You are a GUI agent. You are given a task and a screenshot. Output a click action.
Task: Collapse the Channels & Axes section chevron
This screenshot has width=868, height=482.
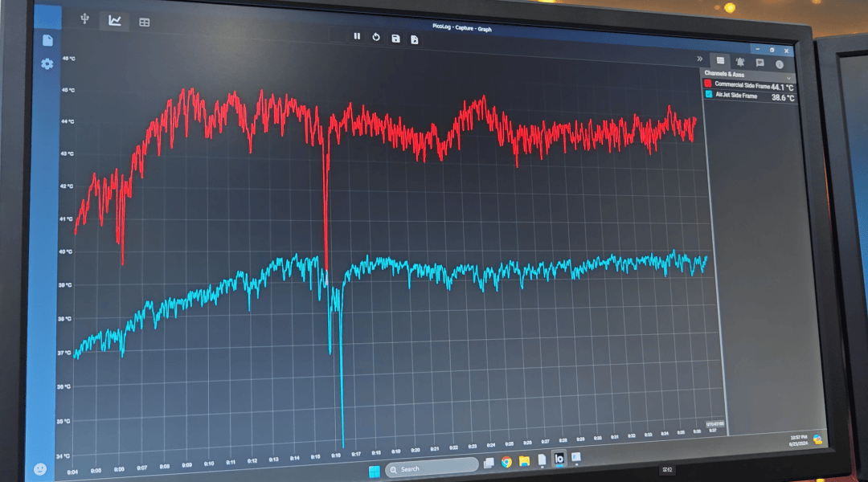[789, 78]
